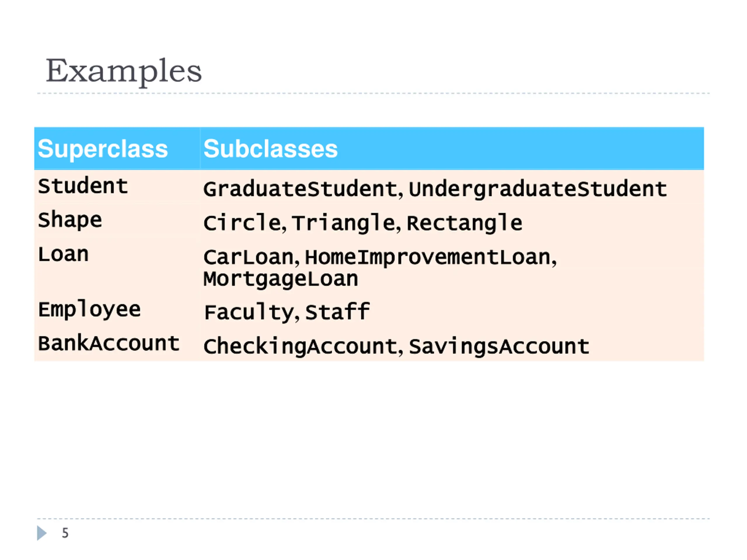Click the Examples slide title
The width and height of the screenshot is (747, 560).
124,71
